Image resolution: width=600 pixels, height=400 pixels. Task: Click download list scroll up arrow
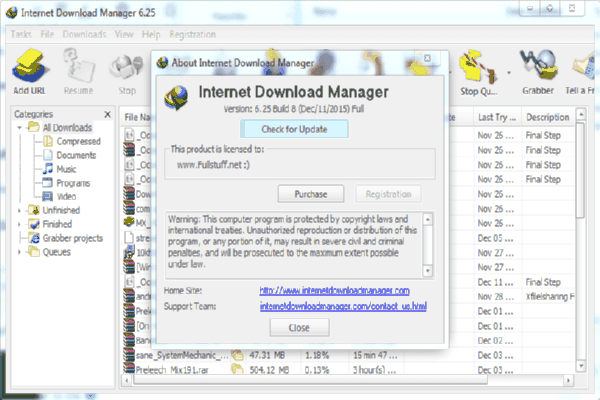pyautogui.click(x=581, y=114)
